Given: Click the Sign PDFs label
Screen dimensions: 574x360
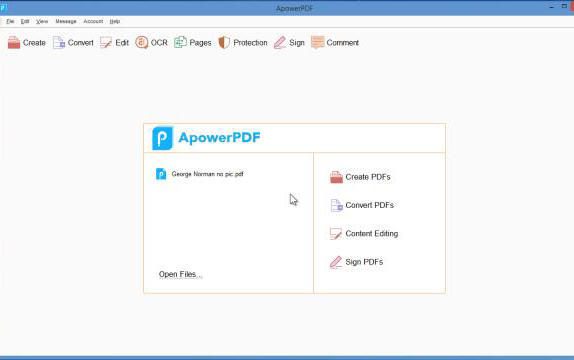Looking at the screenshot, I should [x=364, y=262].
